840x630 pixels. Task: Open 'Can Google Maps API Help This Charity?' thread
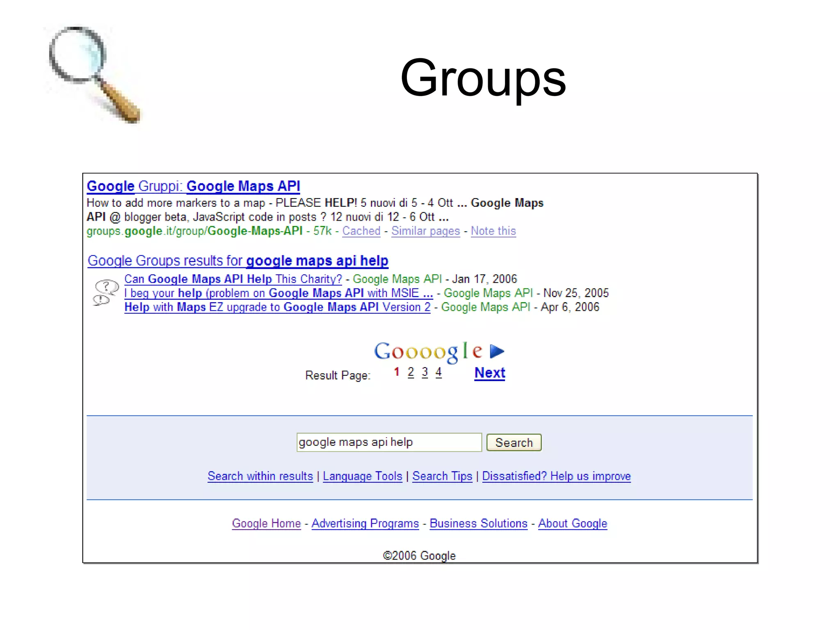[x=233, y=279]
